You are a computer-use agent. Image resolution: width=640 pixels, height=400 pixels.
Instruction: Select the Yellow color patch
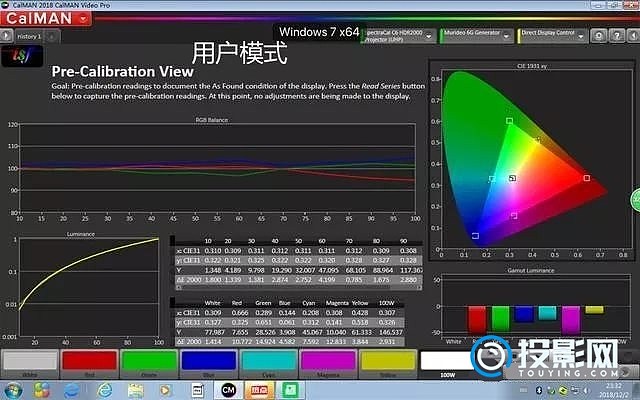[383, 363]
